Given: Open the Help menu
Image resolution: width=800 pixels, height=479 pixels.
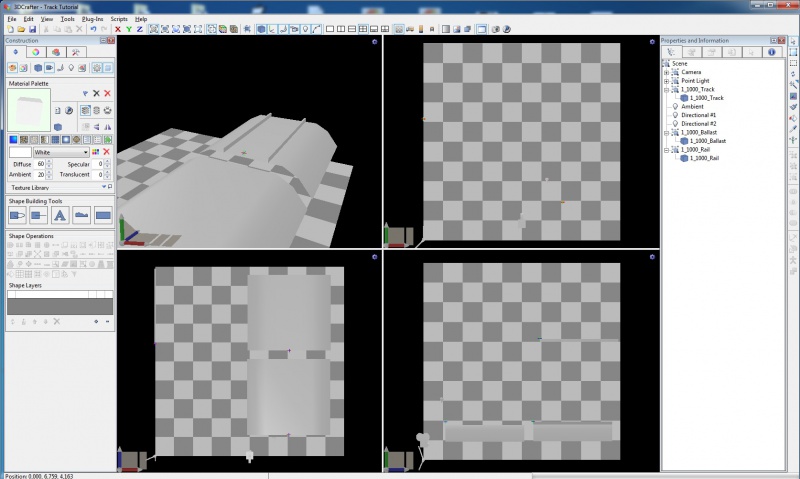Looking at the screenshot, I should point(141,19).
